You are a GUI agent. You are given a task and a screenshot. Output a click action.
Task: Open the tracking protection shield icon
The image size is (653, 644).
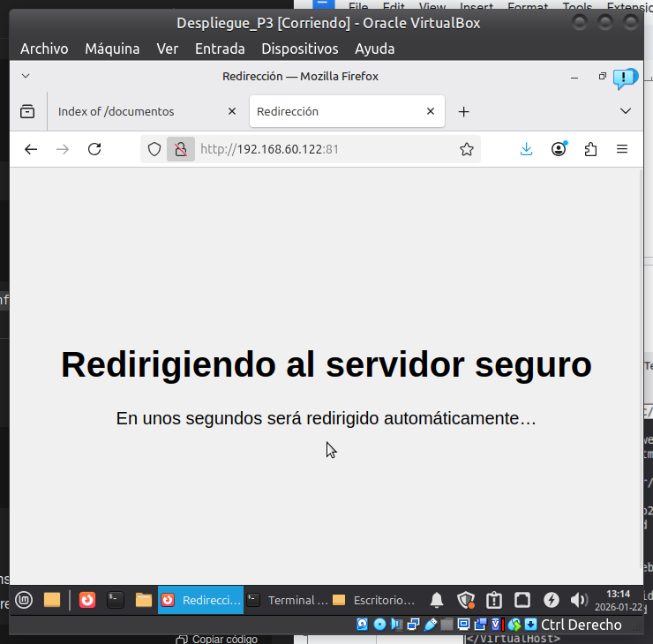click(154, 150)
